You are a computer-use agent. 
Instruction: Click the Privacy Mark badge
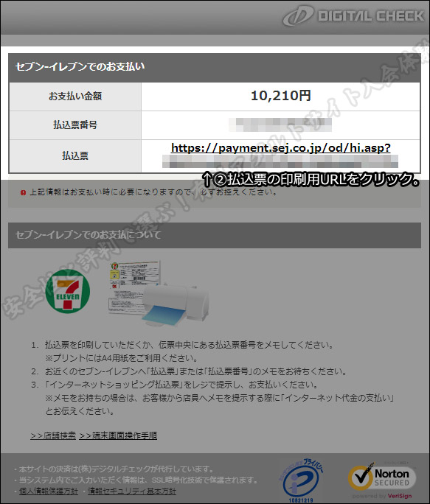301,480
